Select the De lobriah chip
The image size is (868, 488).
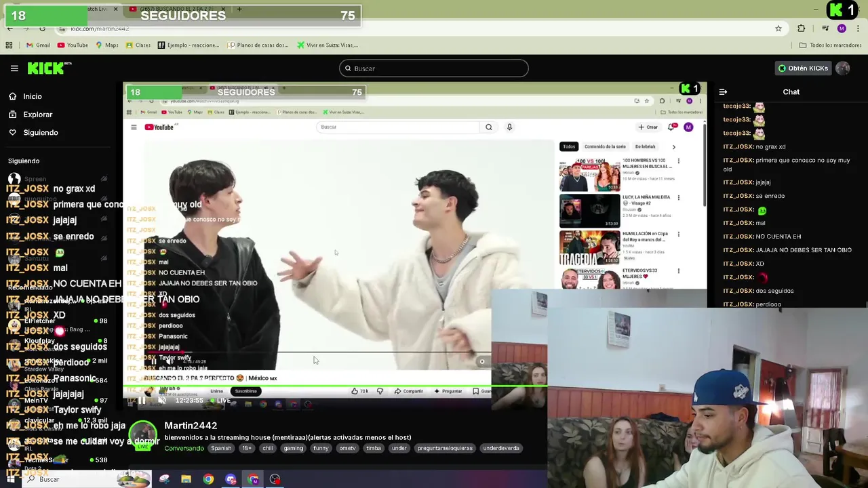click(x=645, y=146)
